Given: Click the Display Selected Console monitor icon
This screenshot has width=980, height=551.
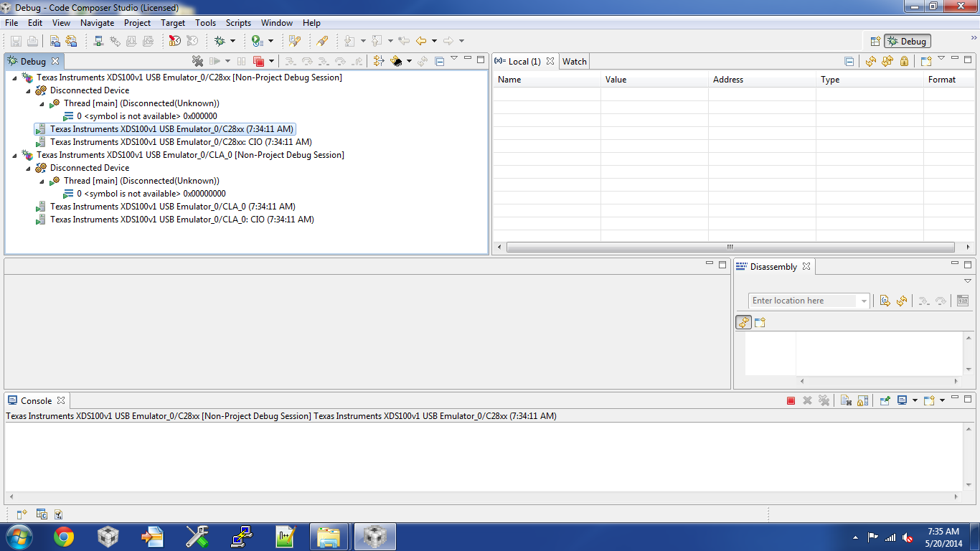Looking at the screenshot, I should (x=903, y=401).
